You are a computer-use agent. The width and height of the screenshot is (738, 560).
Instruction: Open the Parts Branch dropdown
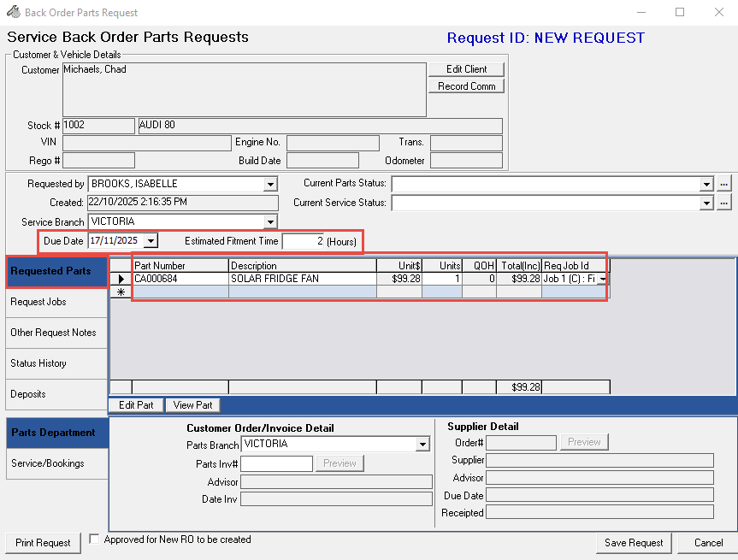point(422,445)
